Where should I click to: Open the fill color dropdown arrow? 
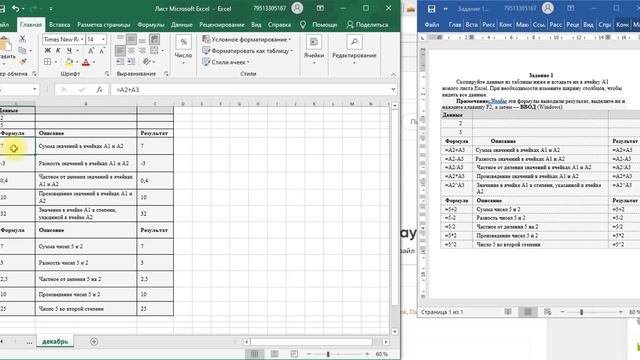click(77, 62)
